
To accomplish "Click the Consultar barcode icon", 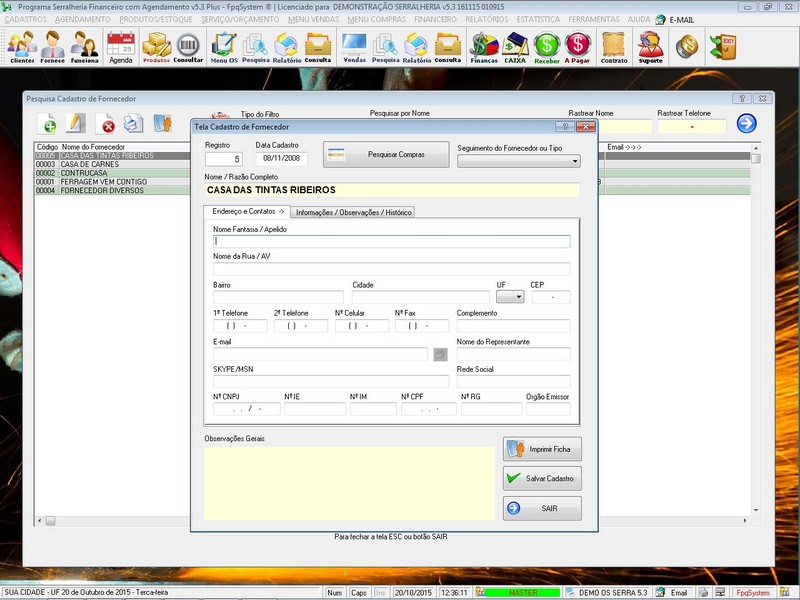I will 188,47.
